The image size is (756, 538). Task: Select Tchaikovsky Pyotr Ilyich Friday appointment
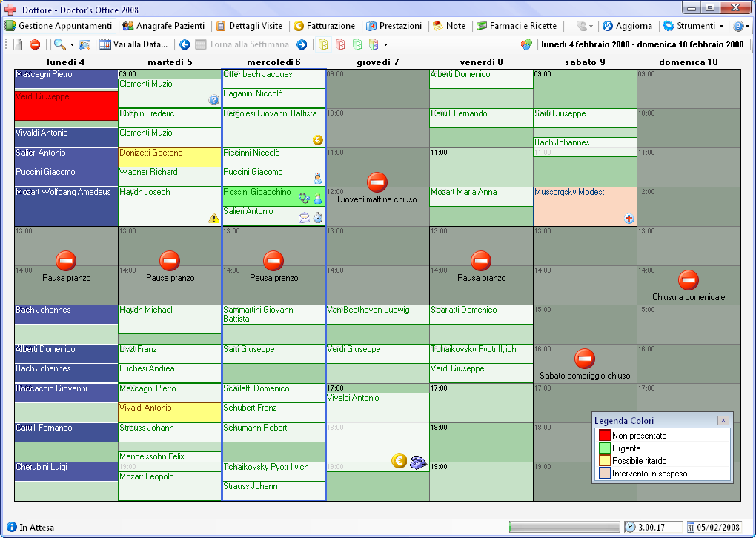(x=481, y=353)
